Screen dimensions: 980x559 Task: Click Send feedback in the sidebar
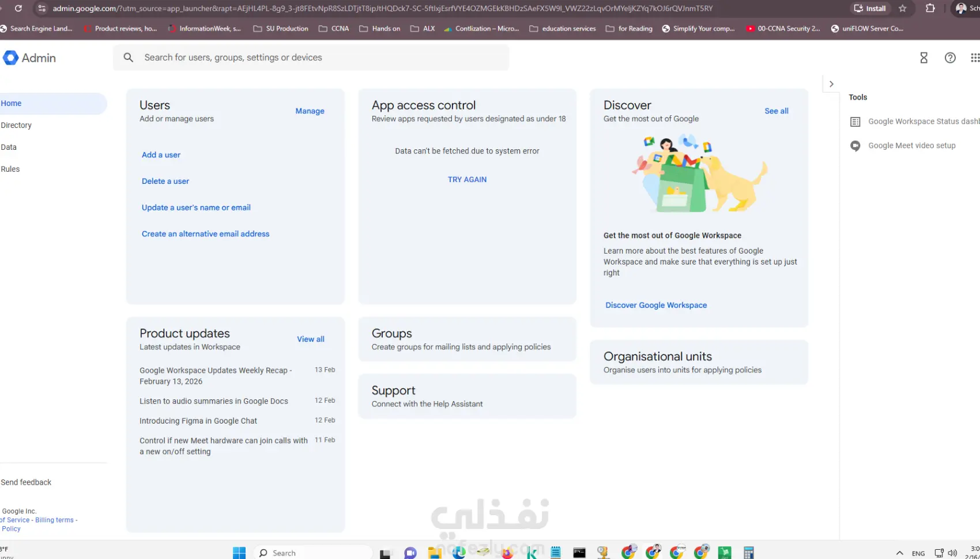pos(26,482)
